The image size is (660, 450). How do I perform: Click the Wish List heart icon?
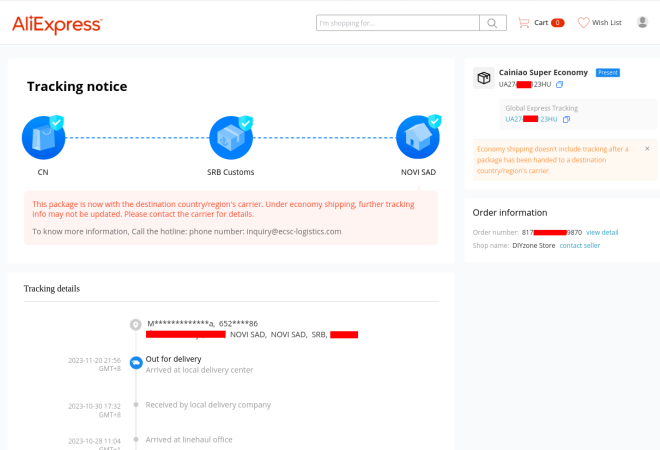point(583,23)
